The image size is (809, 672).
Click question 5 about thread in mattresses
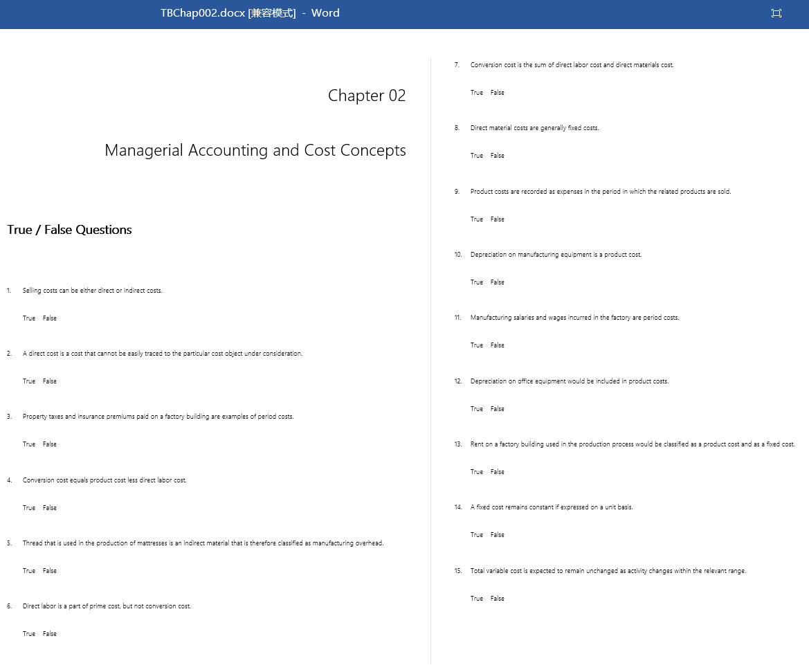tap(203, 543)
